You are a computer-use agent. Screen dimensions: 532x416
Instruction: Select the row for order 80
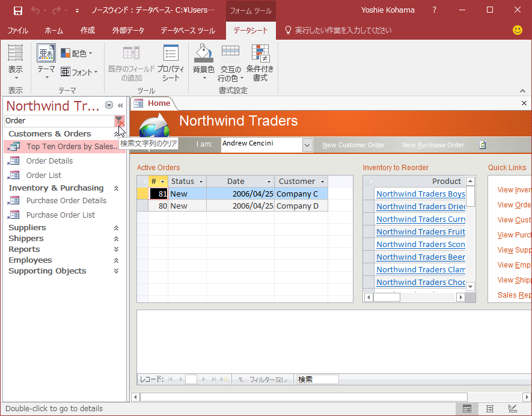[x=142, y=206]
